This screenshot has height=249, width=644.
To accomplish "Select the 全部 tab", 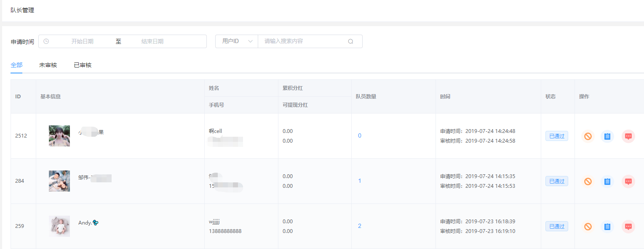I will click(16, 65).
